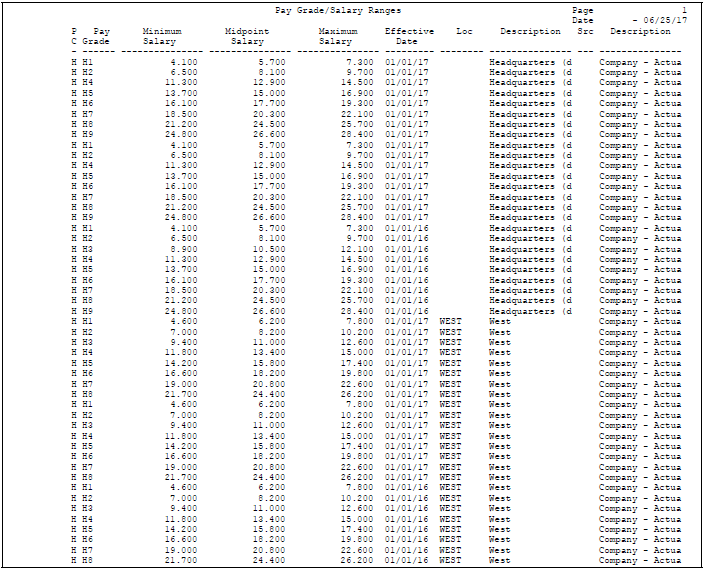Select the Pay Grade column header
The image size is (704, 570).
point(97,36)
